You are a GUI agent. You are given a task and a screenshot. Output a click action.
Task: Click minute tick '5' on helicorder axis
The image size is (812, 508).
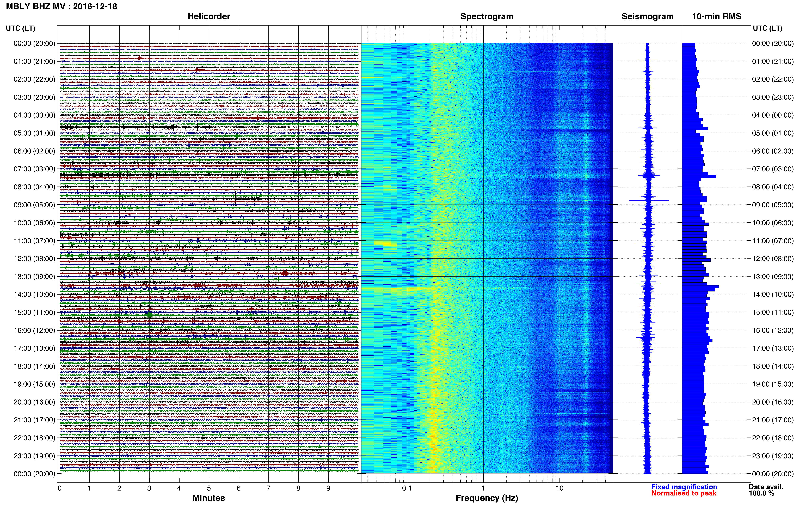tap(209, 488)
